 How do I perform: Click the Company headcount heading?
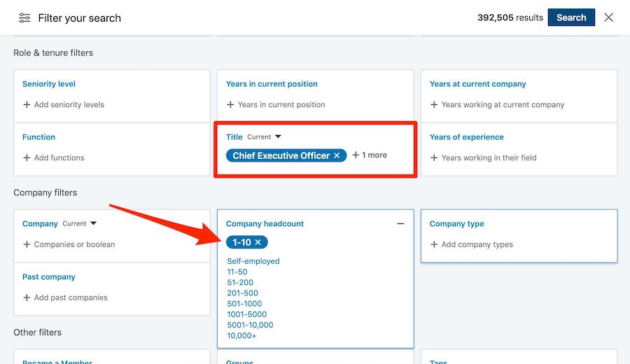pyautogui.click(x=265, y=223)
